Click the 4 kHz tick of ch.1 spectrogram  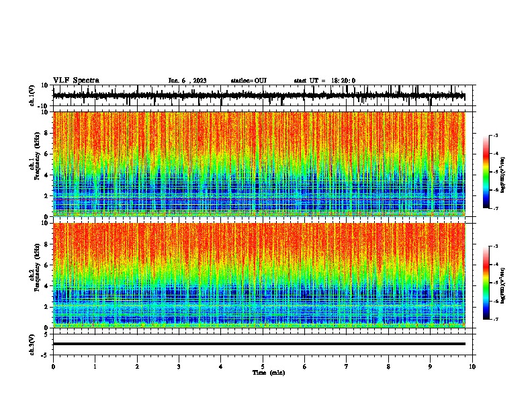click(46, 175)
